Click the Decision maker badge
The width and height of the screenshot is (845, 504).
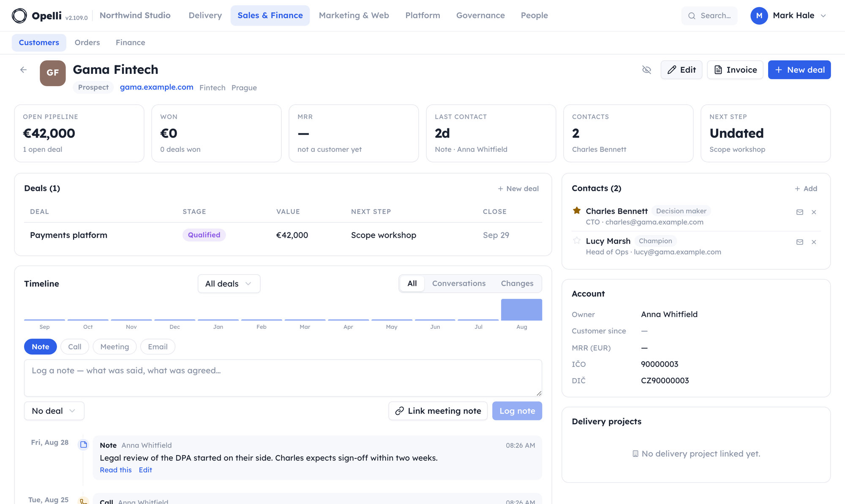click(x=681, y=211)
